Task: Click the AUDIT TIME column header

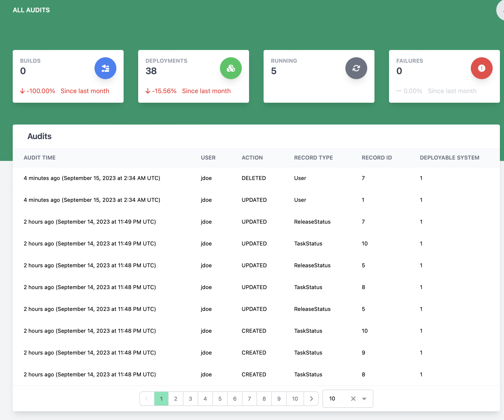Action: tap(40, 158)
